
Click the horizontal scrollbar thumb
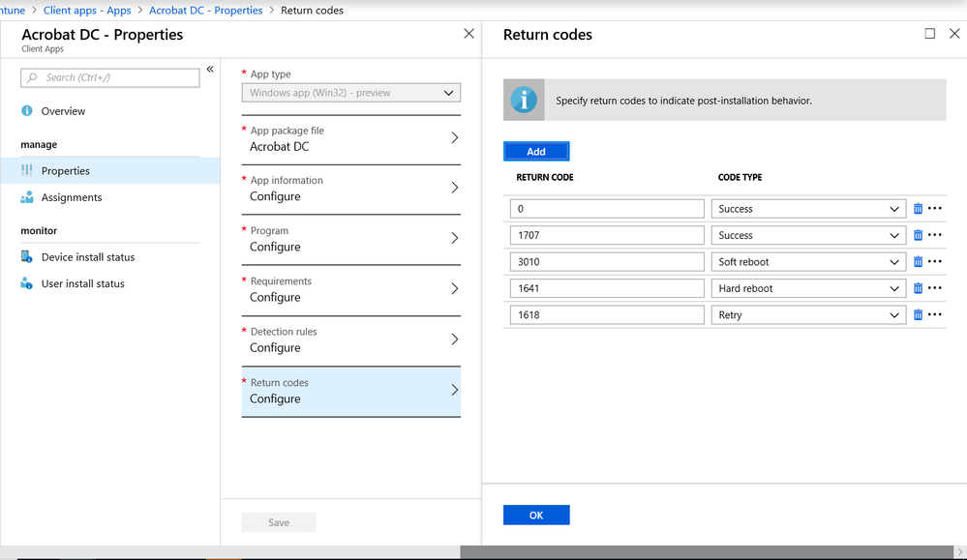[x=707, y=552]
